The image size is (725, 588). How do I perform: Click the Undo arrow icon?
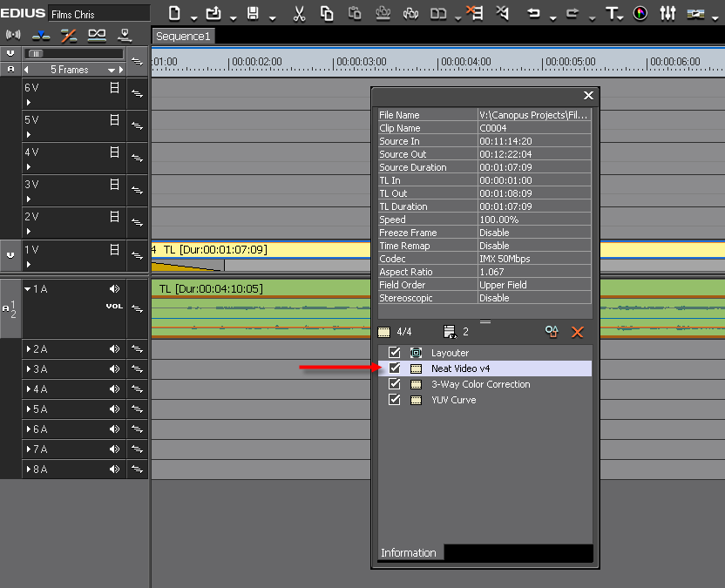[x=533, y=13]
